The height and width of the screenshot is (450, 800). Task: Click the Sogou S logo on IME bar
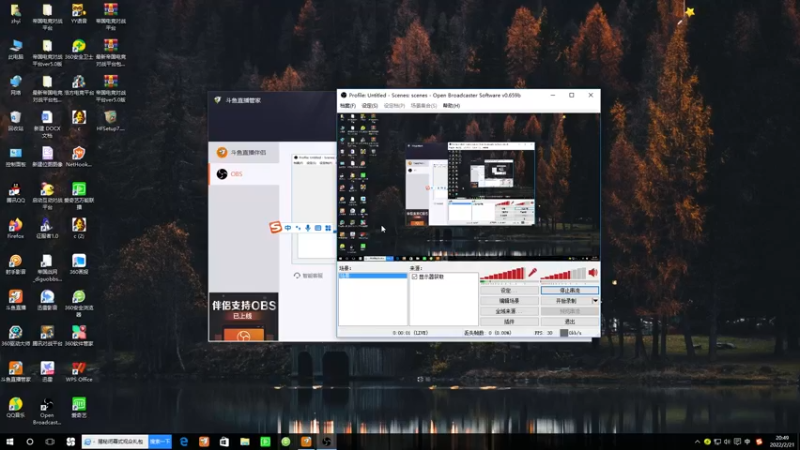(x=276, y=227)
